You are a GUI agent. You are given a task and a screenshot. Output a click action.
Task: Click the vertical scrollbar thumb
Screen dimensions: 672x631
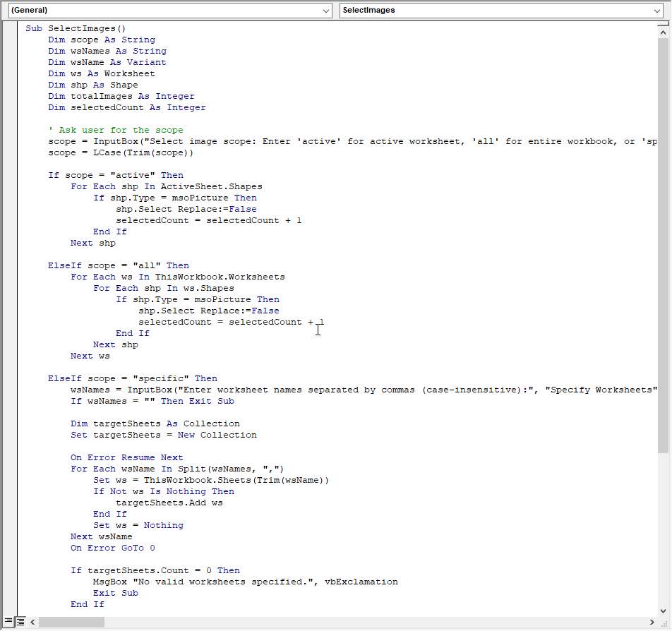coord(663,245)
